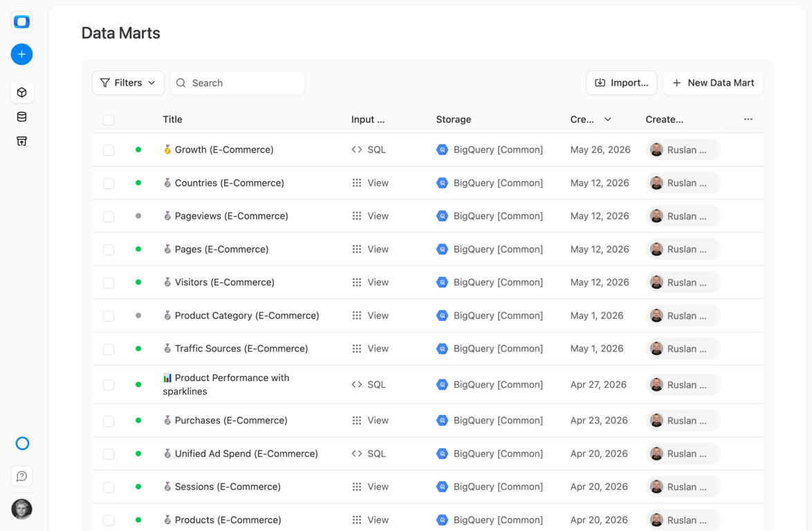
Task: Select the Countries (E-Commerce) row checkbox
Action: (x=108, y=183)
